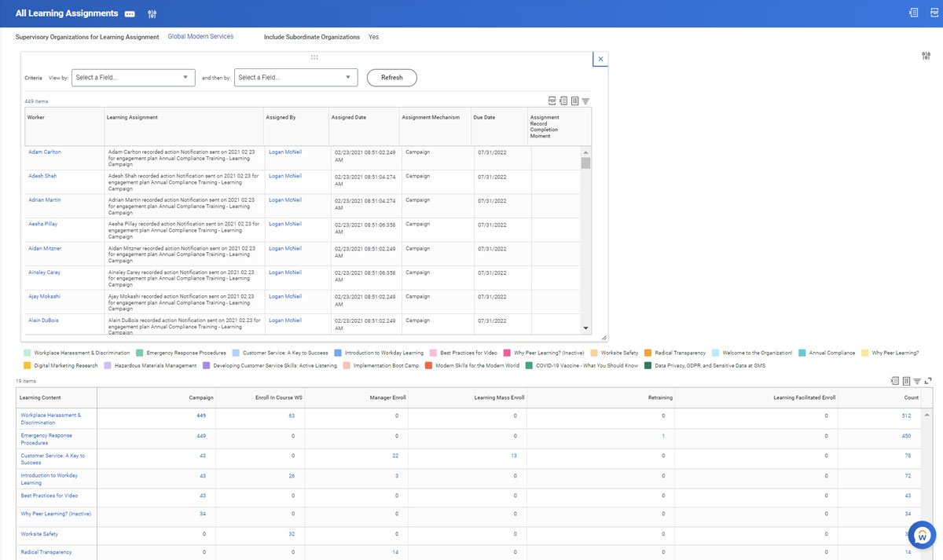The image size is (943, 560).
Task: Open the column chooser for the 449 items table
Action: (x=574, y=101)
